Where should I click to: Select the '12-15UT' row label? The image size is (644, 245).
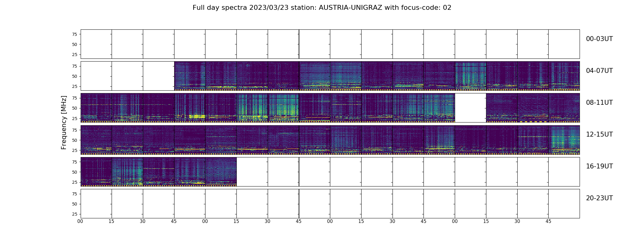(599, 134)
